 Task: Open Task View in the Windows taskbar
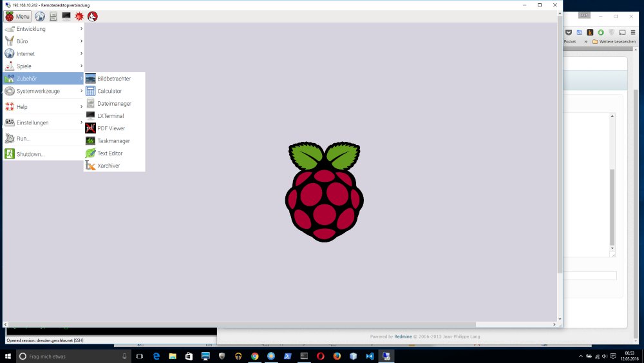pos(140,356)
